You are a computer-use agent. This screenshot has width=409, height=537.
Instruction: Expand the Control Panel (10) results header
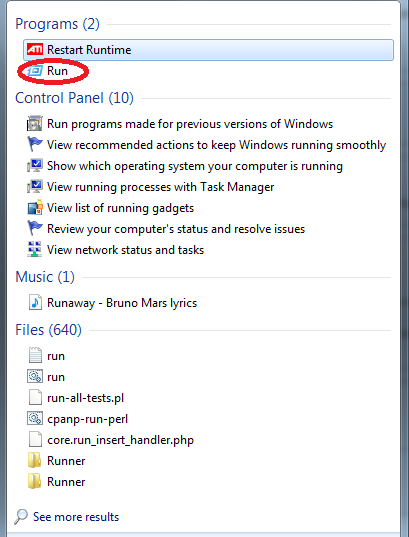point(74,98)
